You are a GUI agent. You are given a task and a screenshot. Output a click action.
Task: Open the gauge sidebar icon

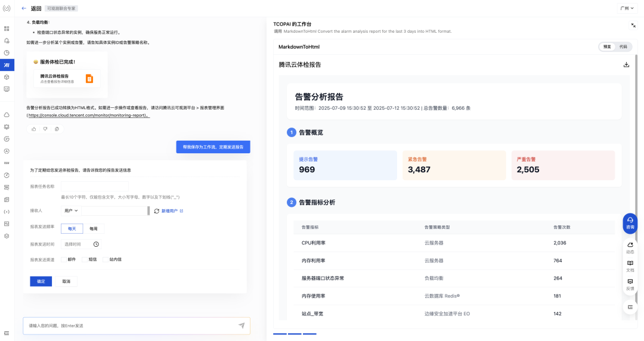pyautogui.click(x=7, y=175)
